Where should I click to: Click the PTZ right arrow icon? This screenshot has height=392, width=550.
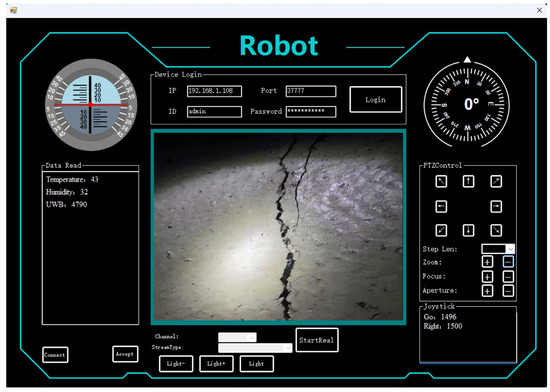(x=496, y=206)
